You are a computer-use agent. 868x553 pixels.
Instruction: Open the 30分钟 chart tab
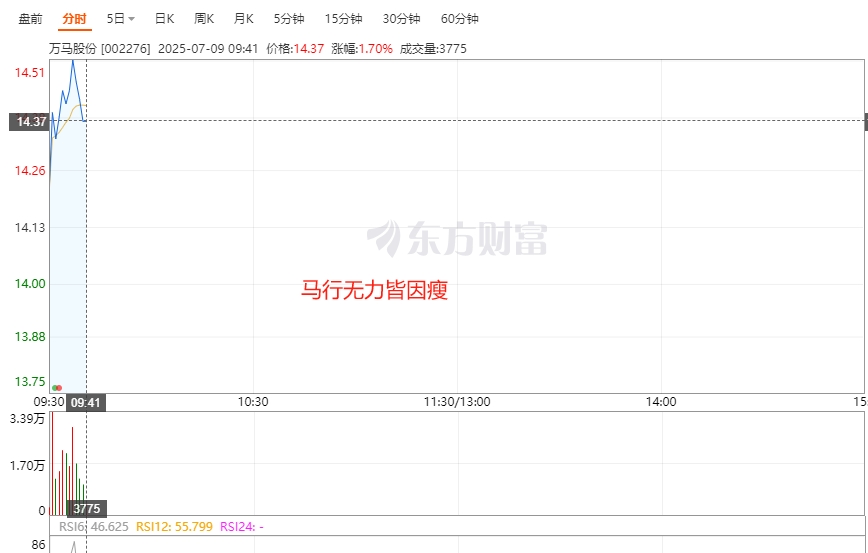pyautogui.click(x=401, y=19)
